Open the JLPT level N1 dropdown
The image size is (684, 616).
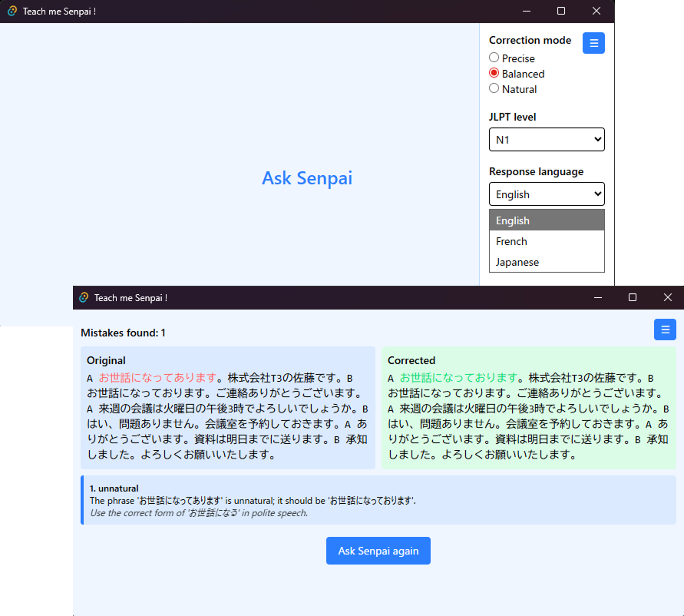tap(547, 140)
